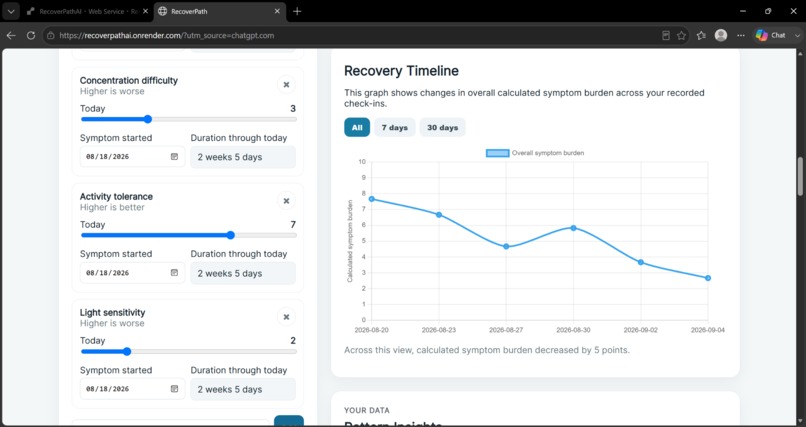The height and width of the screenshot is (427, 806).
Task: Expand the arrow next to Chat
Action: click(x=797, y=35)
